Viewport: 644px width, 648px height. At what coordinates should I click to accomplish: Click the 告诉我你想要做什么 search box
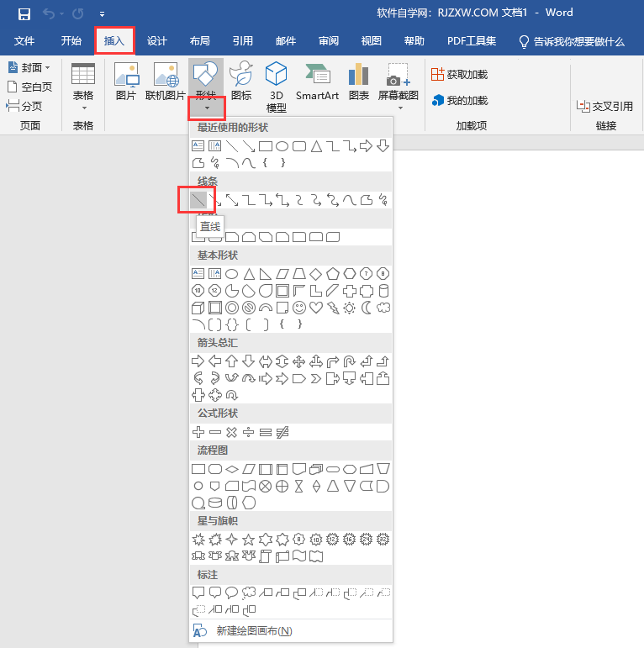click(x=572, y=41)
